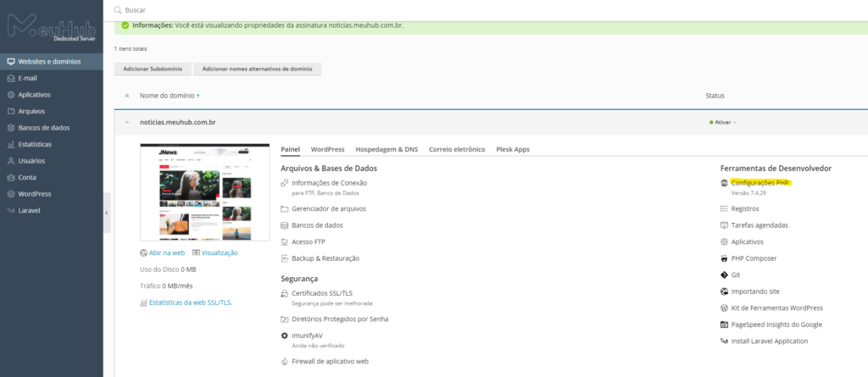Image resolution: width=868 pixels, height=377 pixels.
Task: Click the envelope icon beside E-mail
Action: point(11,78)
